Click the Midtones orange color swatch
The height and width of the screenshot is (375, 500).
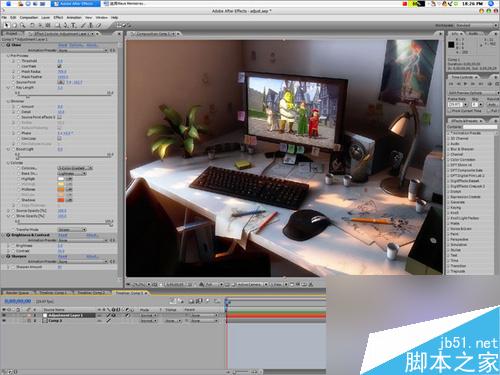tap(61, 189)
